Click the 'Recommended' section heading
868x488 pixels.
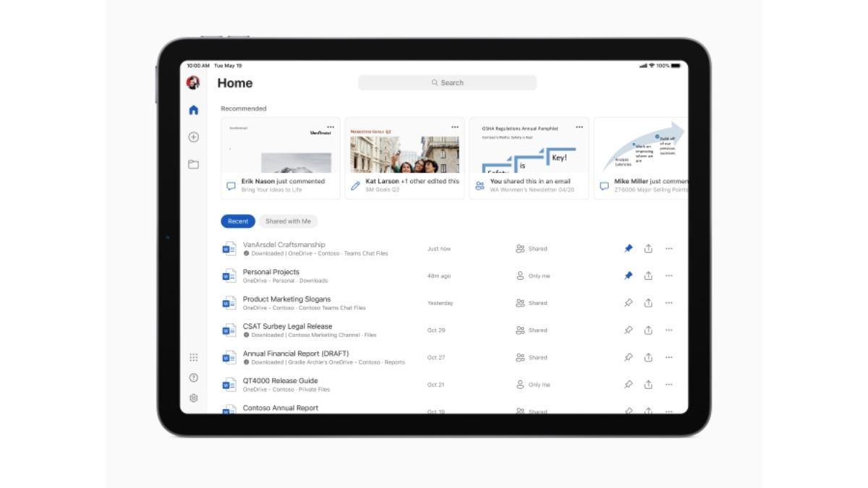(x=244, y=108)
